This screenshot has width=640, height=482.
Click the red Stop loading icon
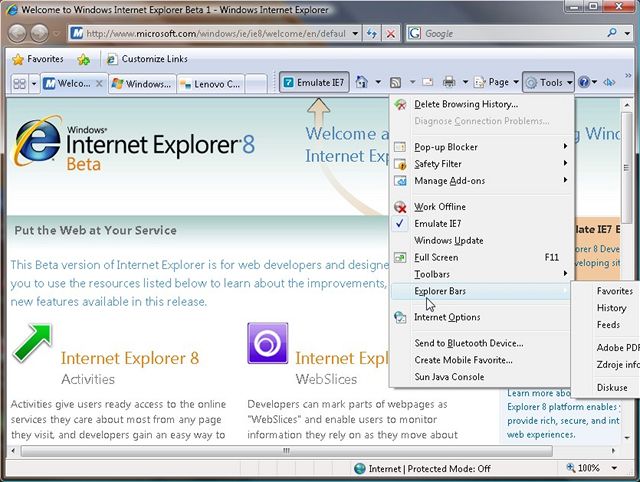[391, 33]
